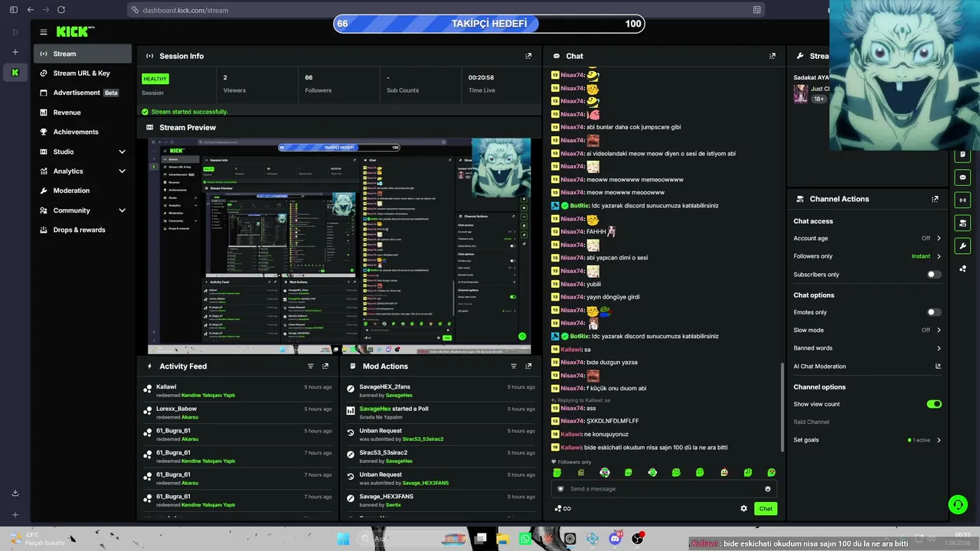Click the Stream Preview video thumbnail
Viewport: 980px width, 551px height.
tap(339, 246)
